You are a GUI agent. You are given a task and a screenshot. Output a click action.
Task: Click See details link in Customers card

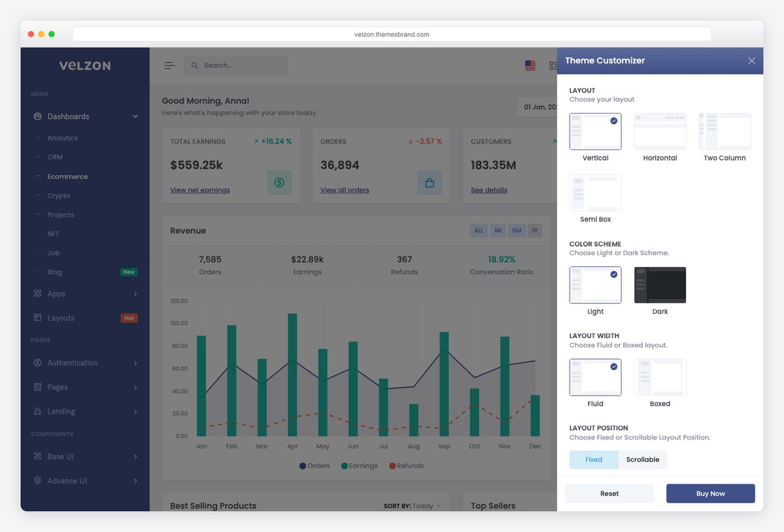(489, 190)
